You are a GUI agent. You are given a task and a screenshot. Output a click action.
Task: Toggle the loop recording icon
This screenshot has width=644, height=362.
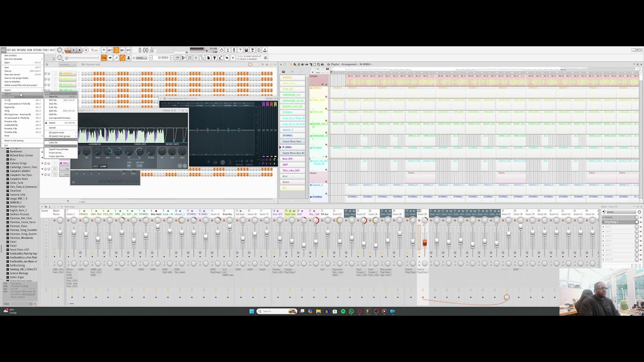coord(128,50)
